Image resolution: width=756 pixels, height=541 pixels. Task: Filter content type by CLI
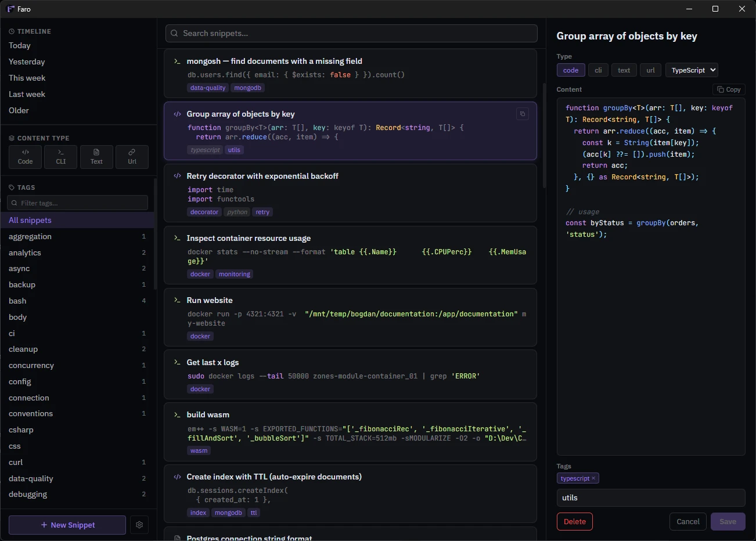pyautogui.click(x=61, y=157)
